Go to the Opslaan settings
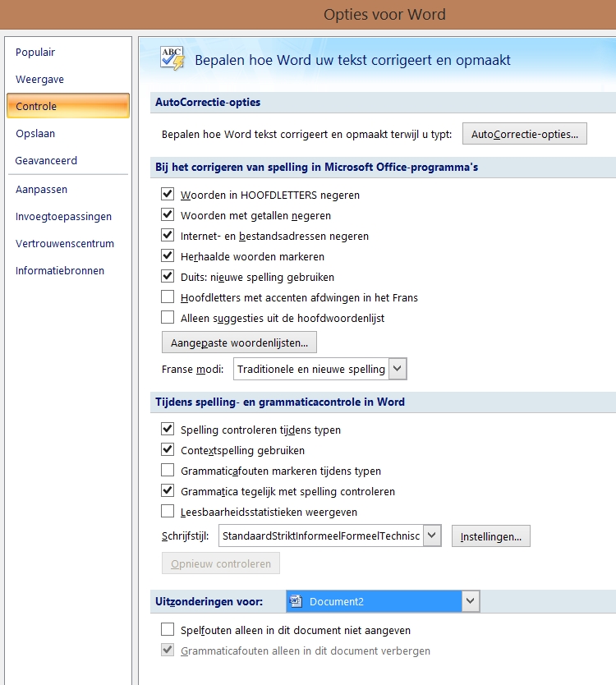Screen dimensions: 616x685 pyautogui.click(x=35, y=134)
